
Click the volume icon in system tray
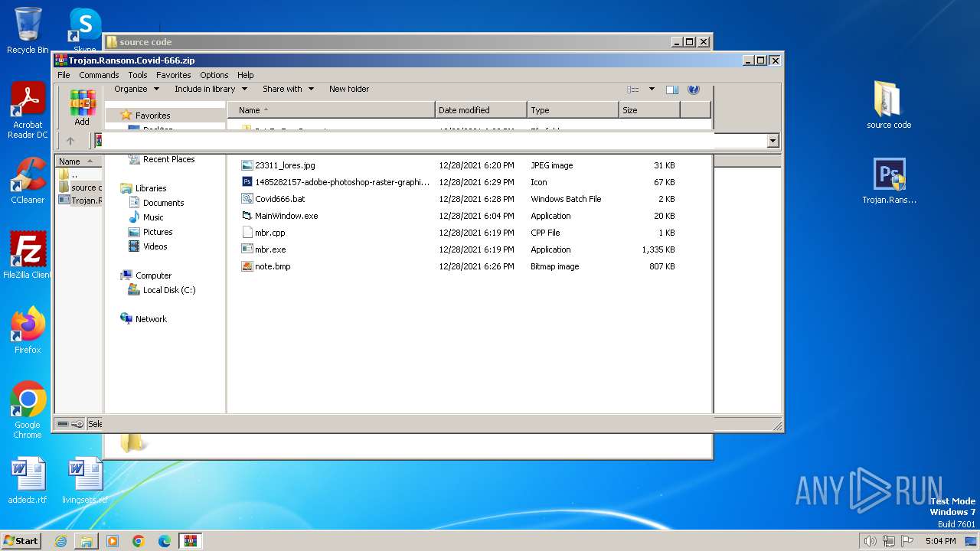click(870, 541)
